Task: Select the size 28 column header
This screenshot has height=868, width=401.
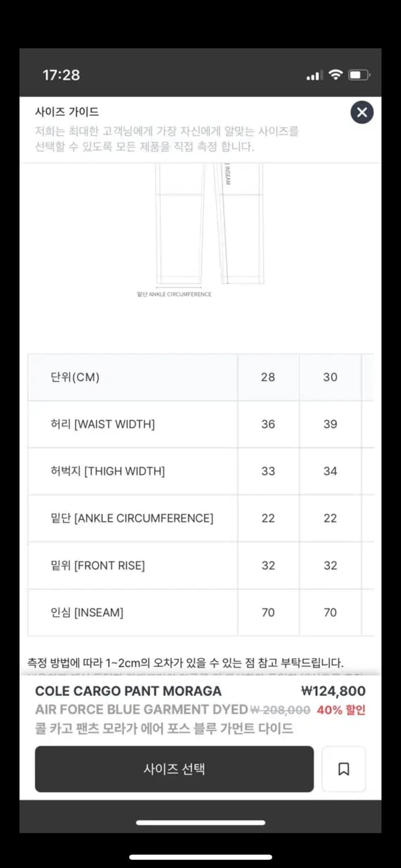Action: (268, 377)
